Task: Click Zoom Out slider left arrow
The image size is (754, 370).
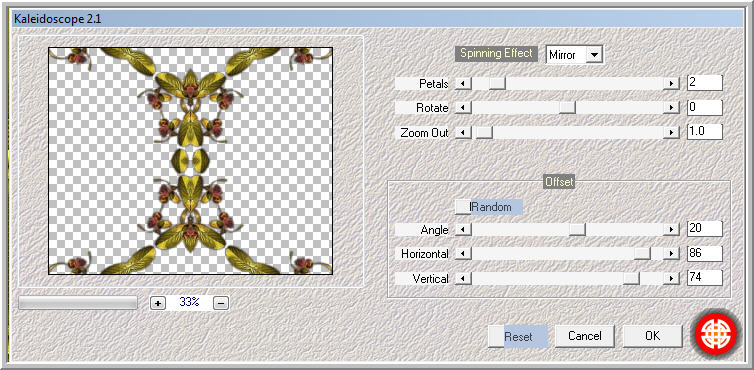Action: click(x=463, y=132)
